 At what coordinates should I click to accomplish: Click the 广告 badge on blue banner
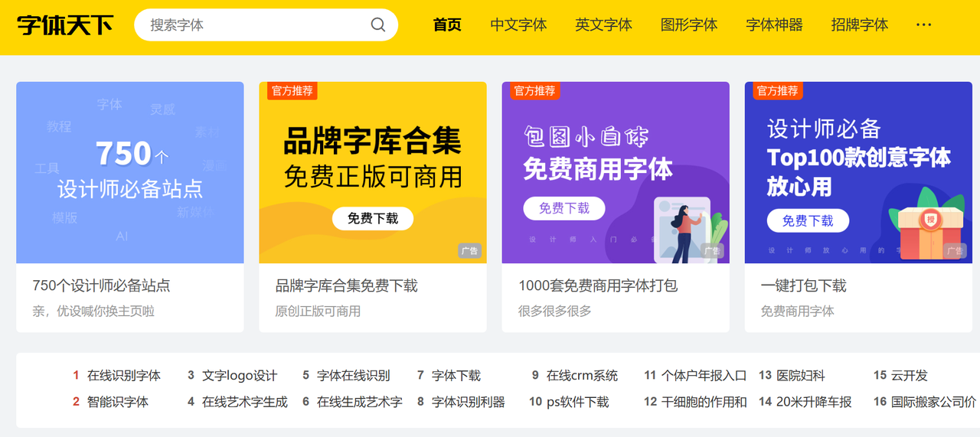click(955, 251)
